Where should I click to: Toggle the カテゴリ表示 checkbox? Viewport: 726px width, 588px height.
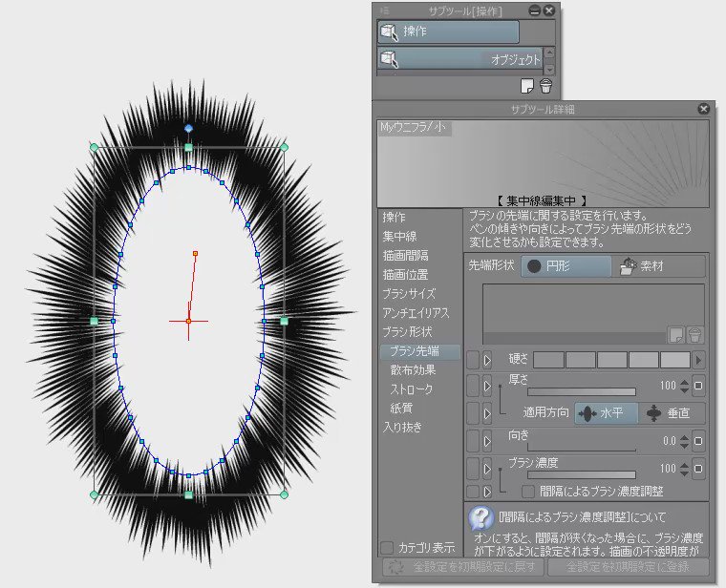(387, 548)
